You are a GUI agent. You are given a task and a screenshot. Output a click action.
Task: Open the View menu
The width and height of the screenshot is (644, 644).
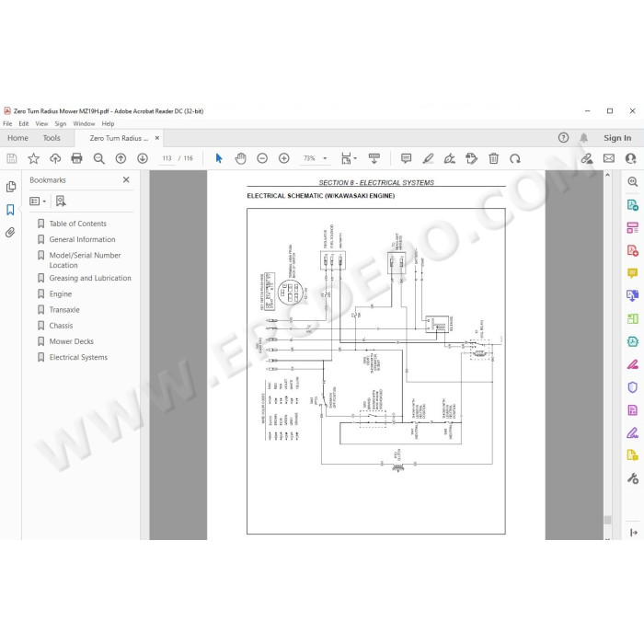tap(41, 123)
